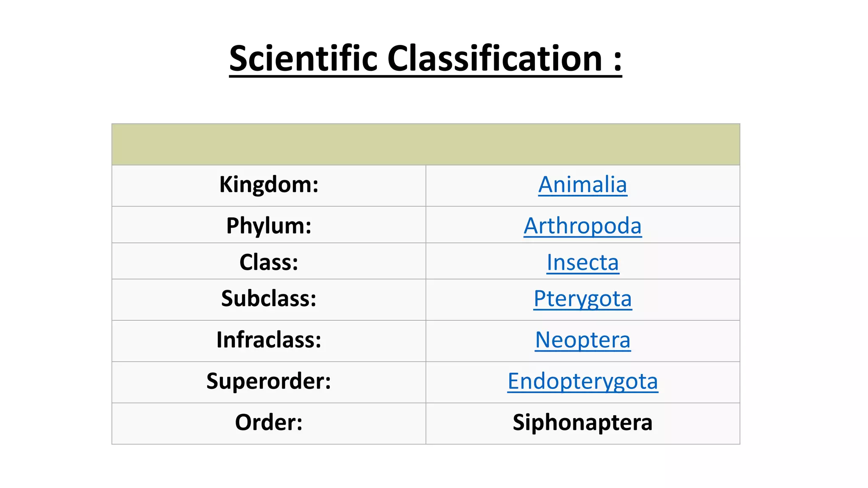
Task: Select the Superorder: label cell
Action: pos(269,381)
